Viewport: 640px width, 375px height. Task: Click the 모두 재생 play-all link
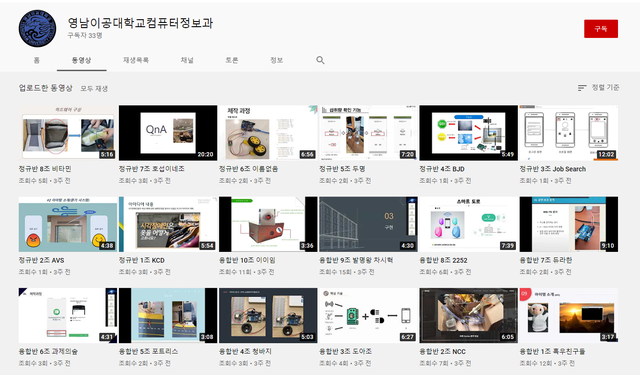tap(94, 89)
